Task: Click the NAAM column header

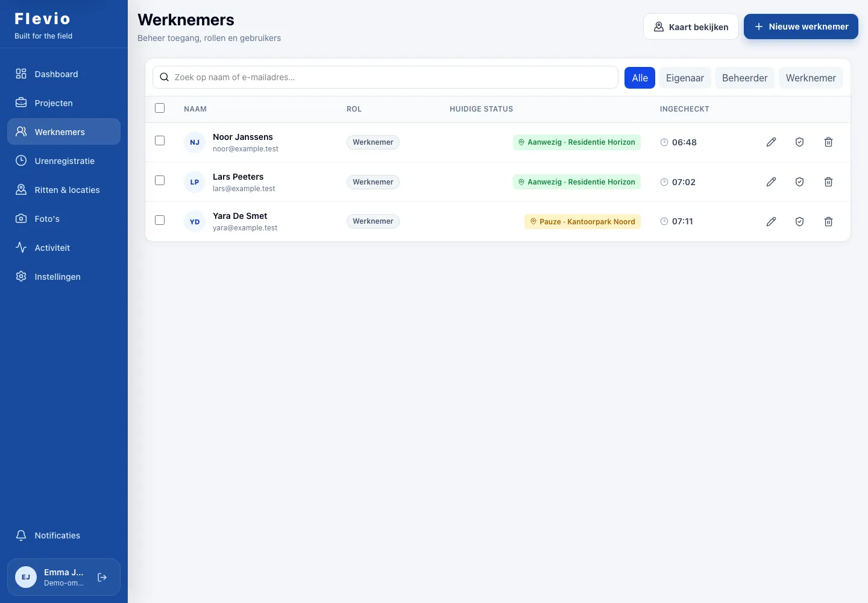Action: [x=195, y=109]
